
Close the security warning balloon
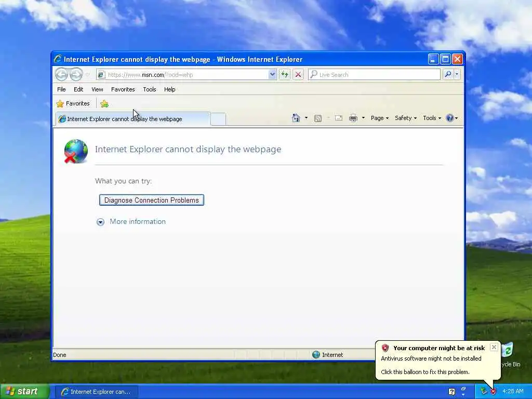point(494,347)
